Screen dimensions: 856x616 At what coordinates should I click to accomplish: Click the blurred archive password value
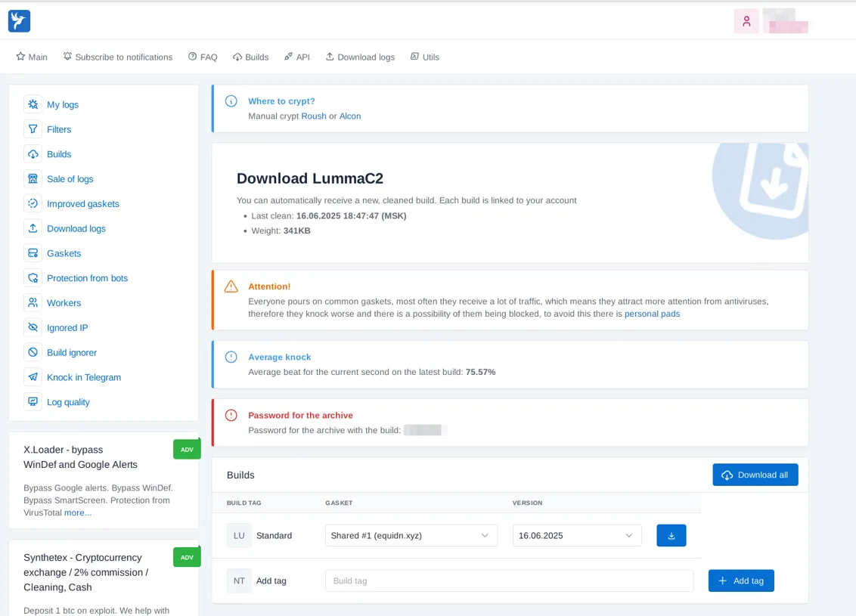(425, 430)
